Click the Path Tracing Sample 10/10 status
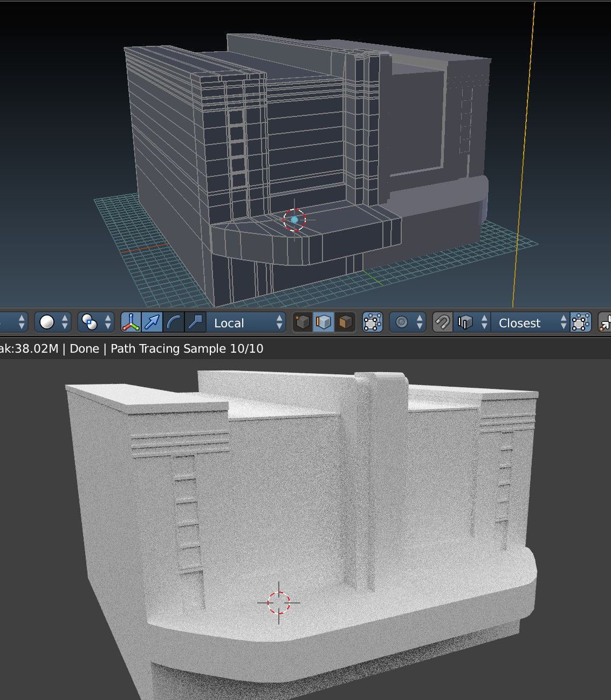 187,348
